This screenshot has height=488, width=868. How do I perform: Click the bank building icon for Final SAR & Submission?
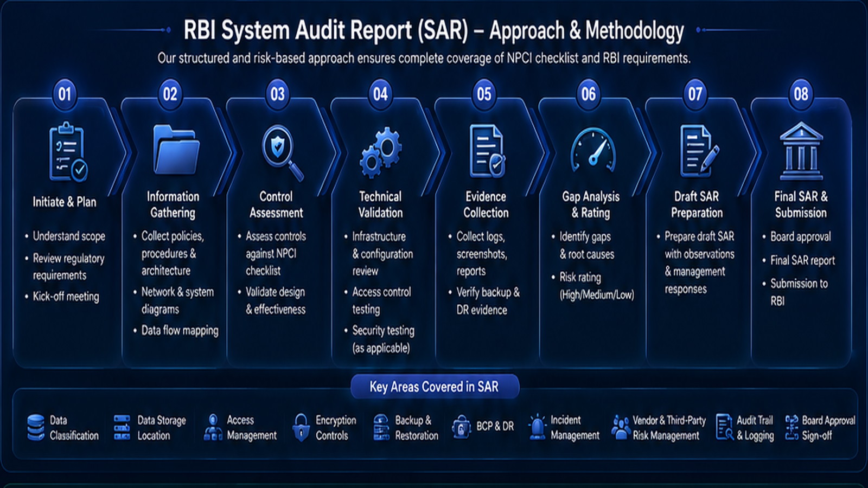tap(801, 151)
